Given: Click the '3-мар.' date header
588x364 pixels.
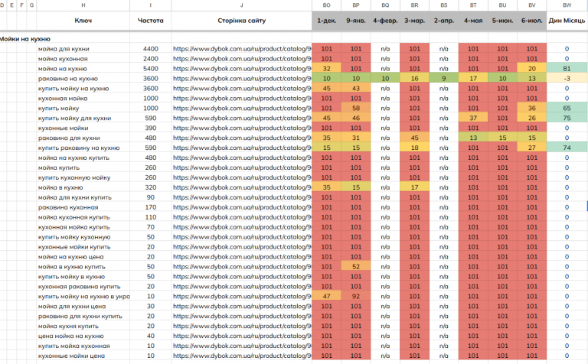Looking at the screenshot, I should 414,21.
